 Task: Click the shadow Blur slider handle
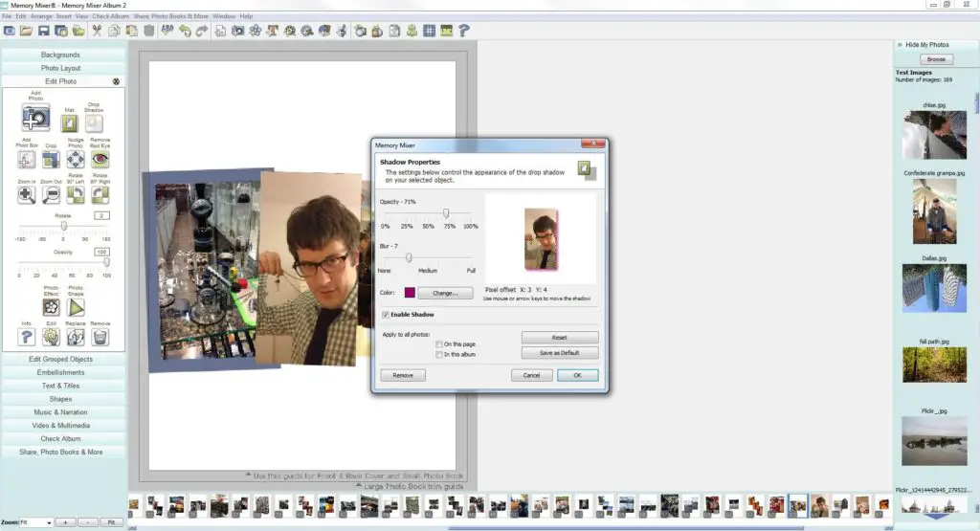pos(409,257)
